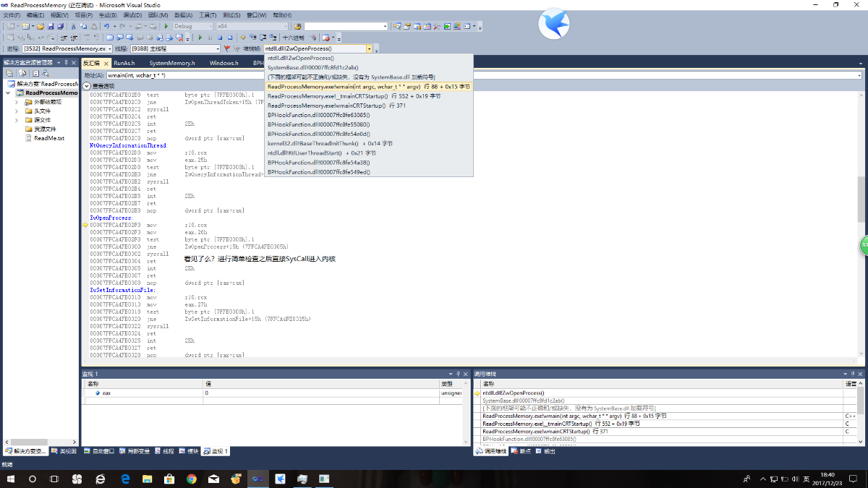Expand the 头文件 folder node
The image size is (868, 488).
point(17,111)
